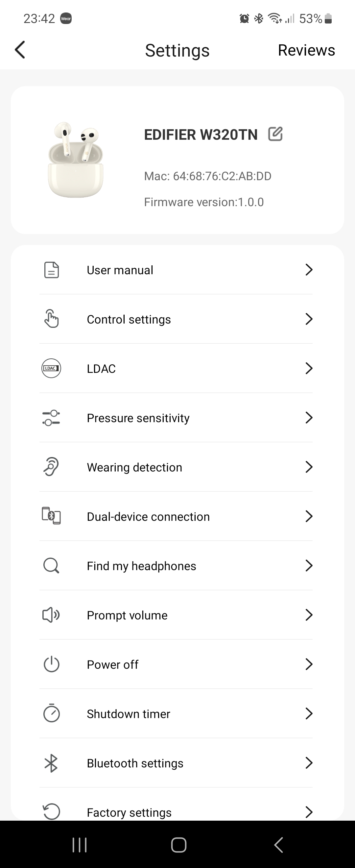Open the Reviews link
Image resolution: width=355 pixels, height=868 pixels.
click(x=306, y=50)
